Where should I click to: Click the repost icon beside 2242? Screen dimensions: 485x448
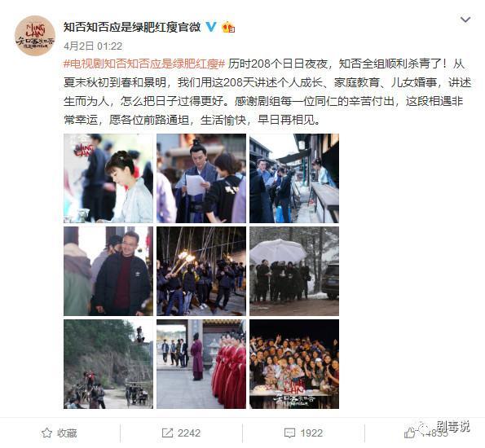[x=167, y=433]
